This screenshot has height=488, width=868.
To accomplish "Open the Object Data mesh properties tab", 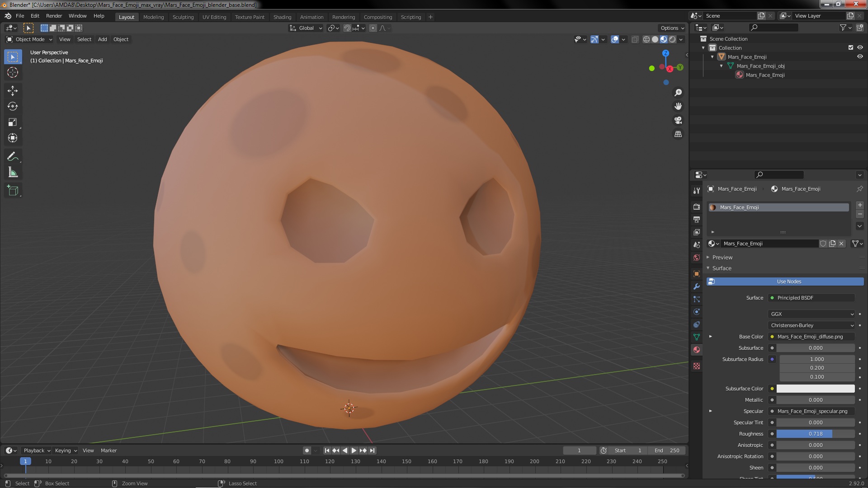I will point(697,337).
